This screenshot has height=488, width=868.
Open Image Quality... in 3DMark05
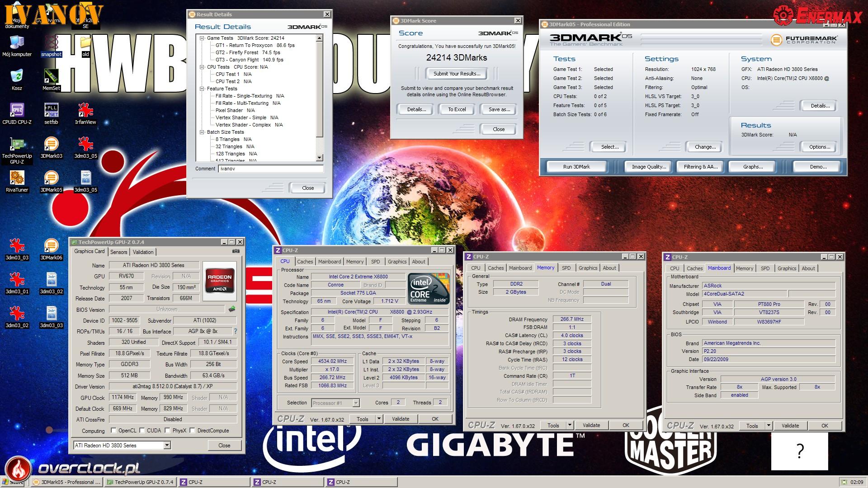[649, 167]
